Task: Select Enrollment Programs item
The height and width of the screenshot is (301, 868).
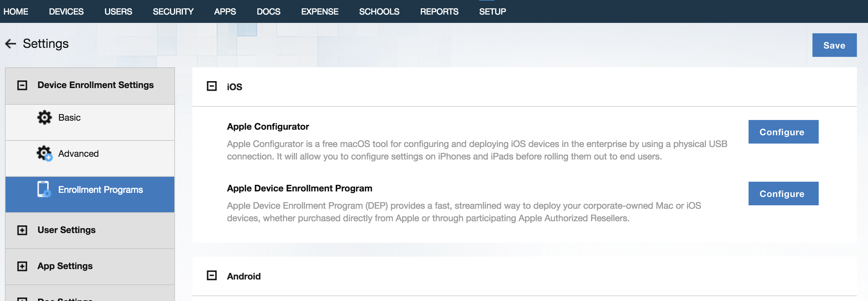Action: tap(90, 195)
